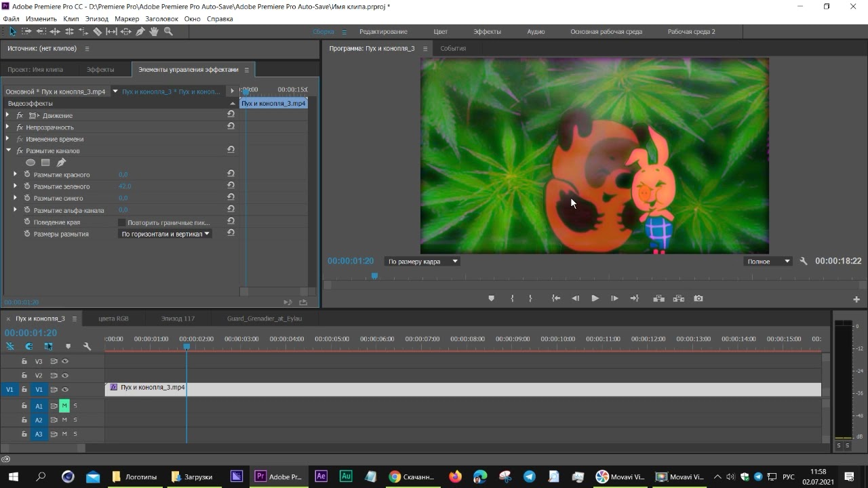
Task: Solo audio track A3
Action: click(75, 434)
